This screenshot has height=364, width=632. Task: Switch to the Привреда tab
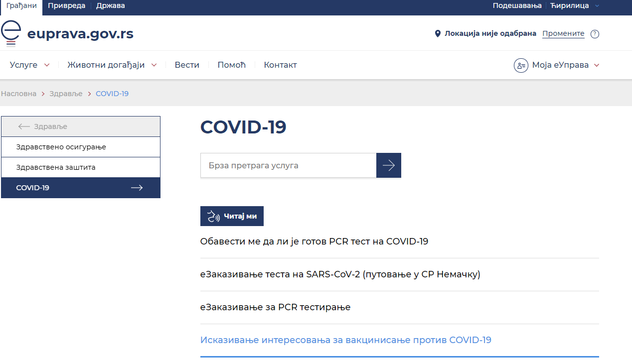(x=66, y=6)
